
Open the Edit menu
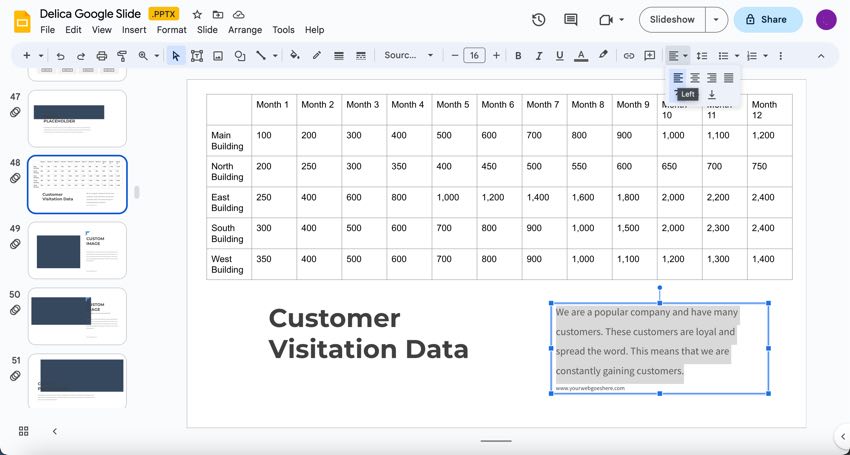point(73,30)
